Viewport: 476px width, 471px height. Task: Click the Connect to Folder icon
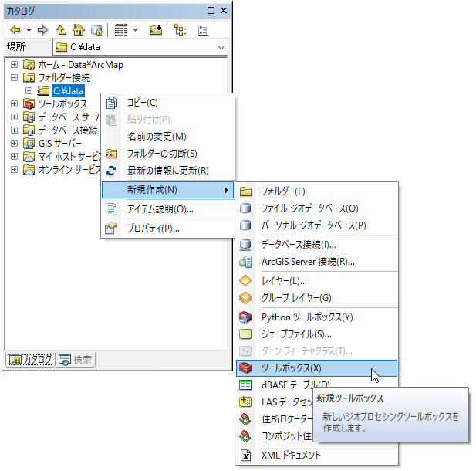(x=156, y=30)
